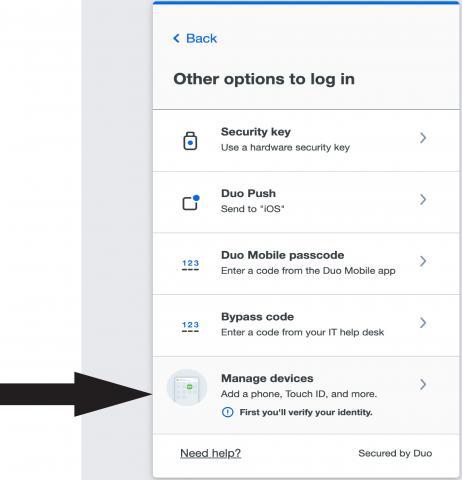Select Manage devices title text
Screen dimensions: 462x480
pos(267,378)
